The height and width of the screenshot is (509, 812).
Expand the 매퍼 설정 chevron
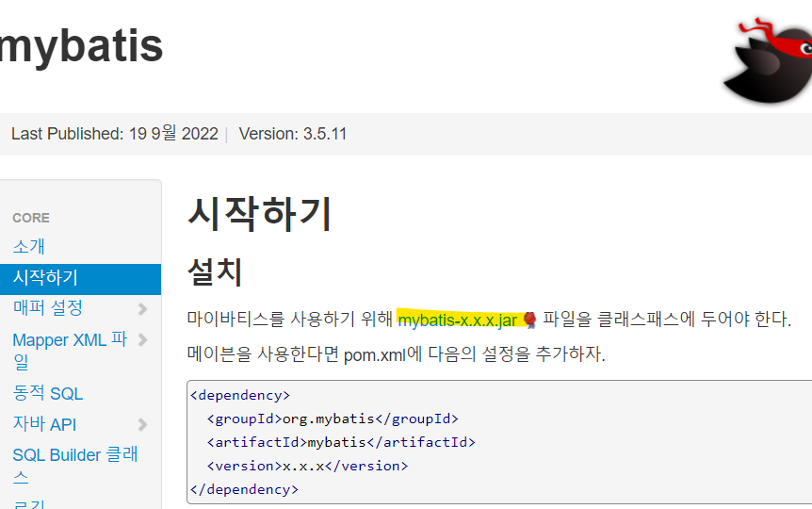tap(143, 309)
